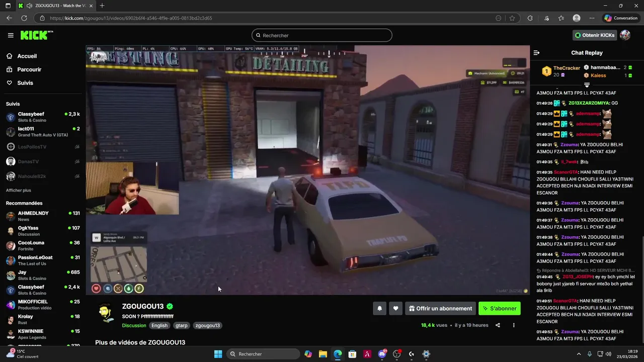
Task: Open MIKOFFICIEL recommended channel
Action: pyautogui.click(x=43, y=305)
